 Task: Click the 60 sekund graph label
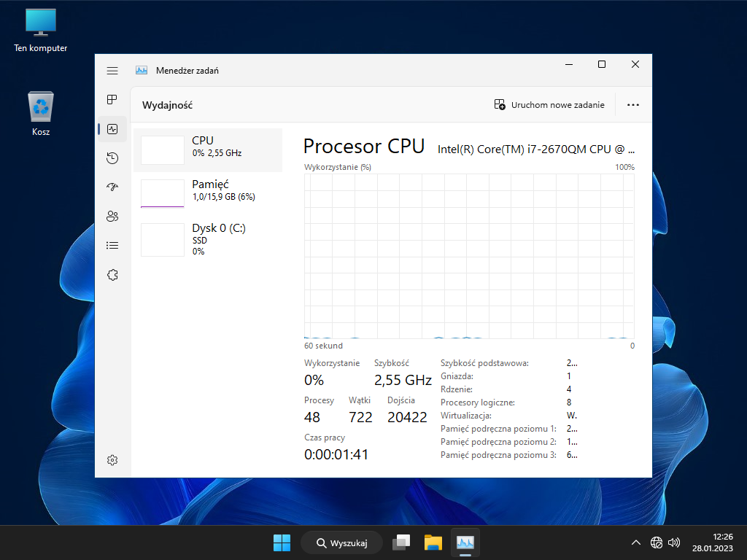(323, 346)
